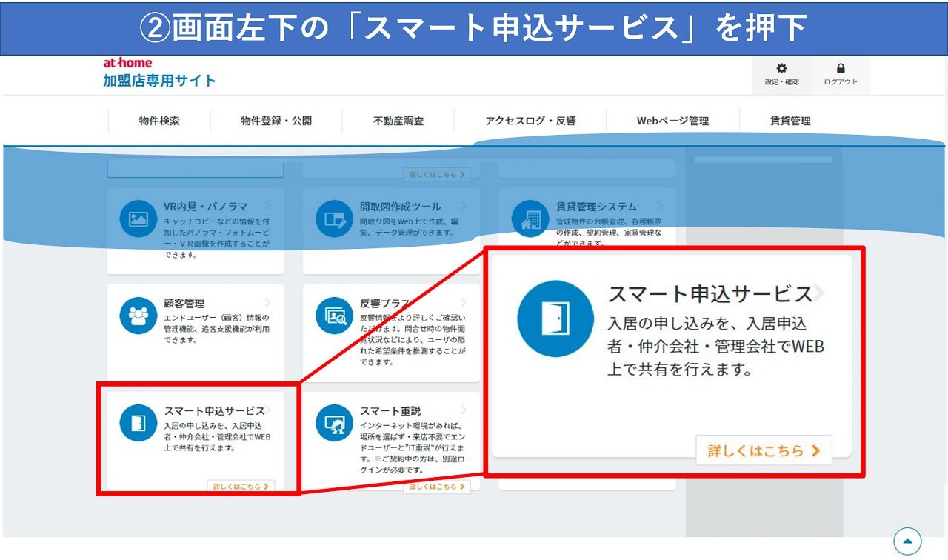Open the 設定・確認 gear icon
The height and width of the screenshot is (560, 948).
point(781,68)
